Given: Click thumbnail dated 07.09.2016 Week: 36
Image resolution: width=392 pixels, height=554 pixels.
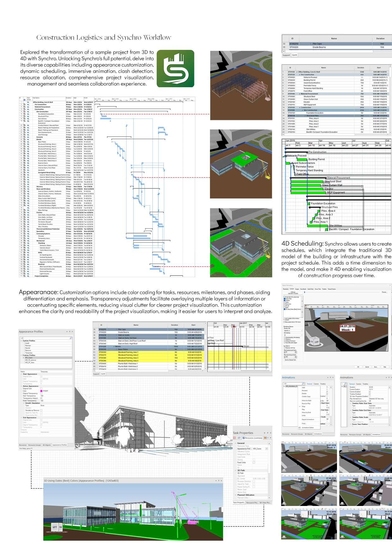Looking at the screenshot, I should pos(309,490).
